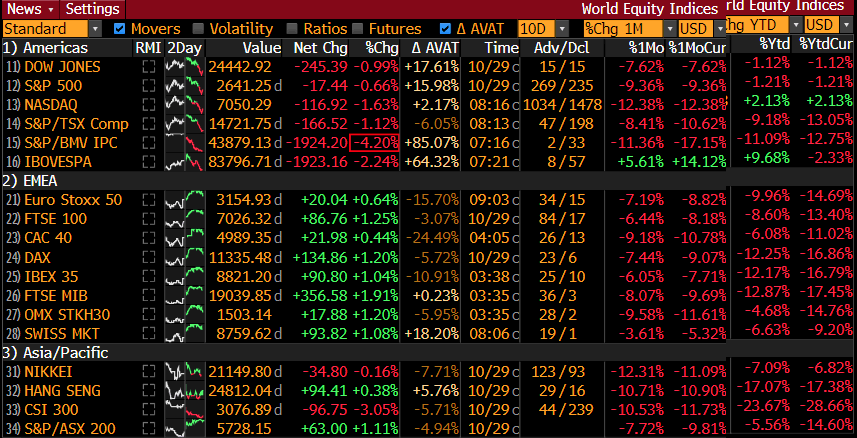Open the Settings menu
Screen dimensions: 857x438
pos(92,9)
